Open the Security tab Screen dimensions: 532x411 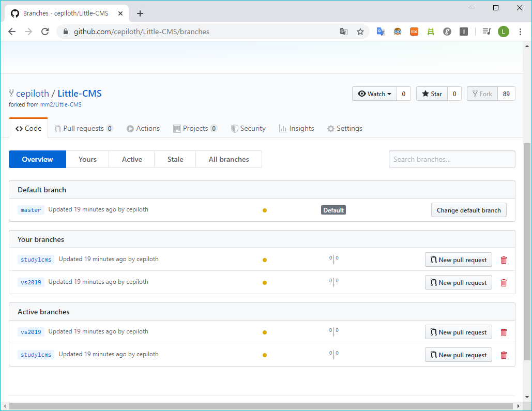click(248, 128)
